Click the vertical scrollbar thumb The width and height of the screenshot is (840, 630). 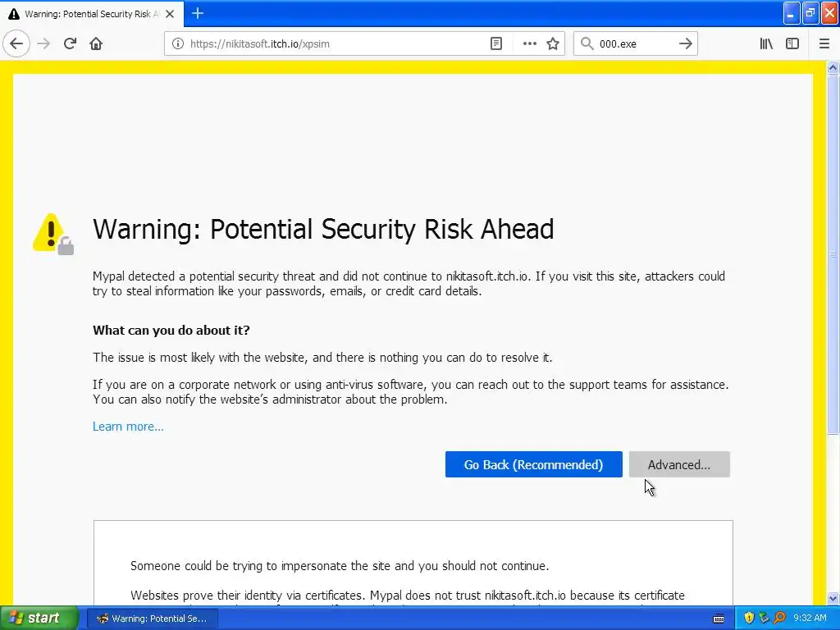click(x=833, y=254)
